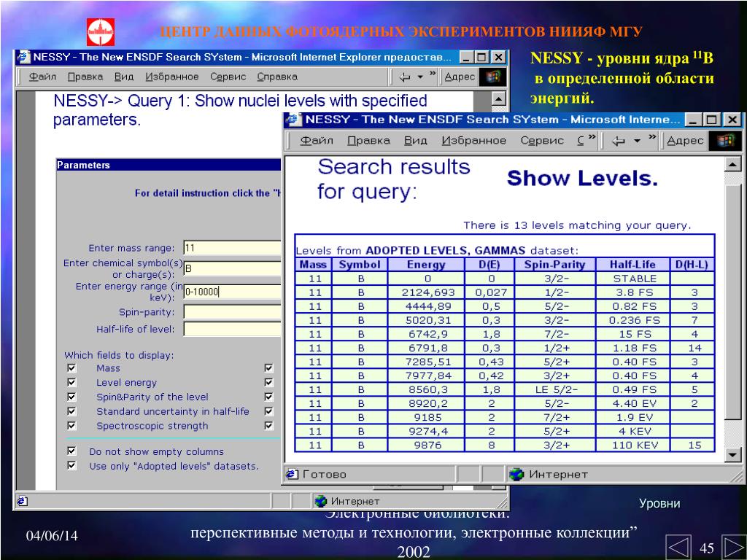
Task: Go back using the arrow in the back Query window toolbar
Action: click(x=405, y=77)
